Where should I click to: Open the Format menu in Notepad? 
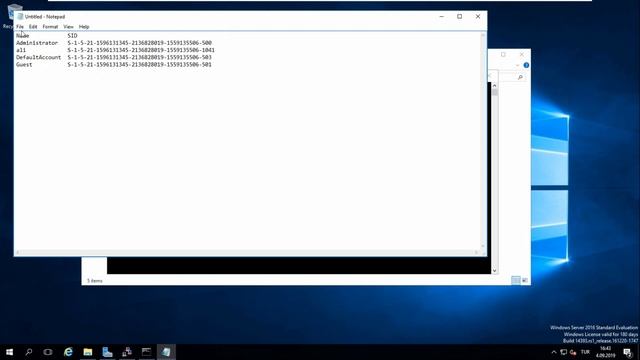(50, 27)
